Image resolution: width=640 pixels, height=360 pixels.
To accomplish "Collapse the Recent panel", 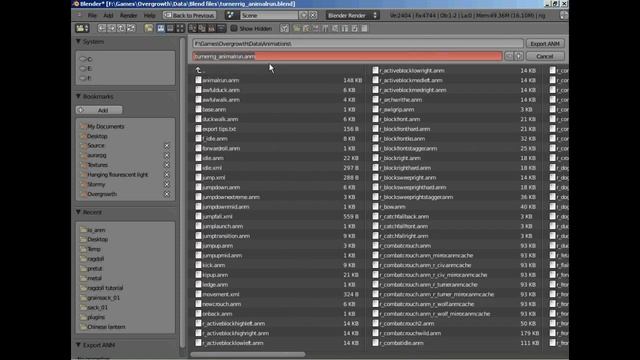I will click(x=78, y=212).
